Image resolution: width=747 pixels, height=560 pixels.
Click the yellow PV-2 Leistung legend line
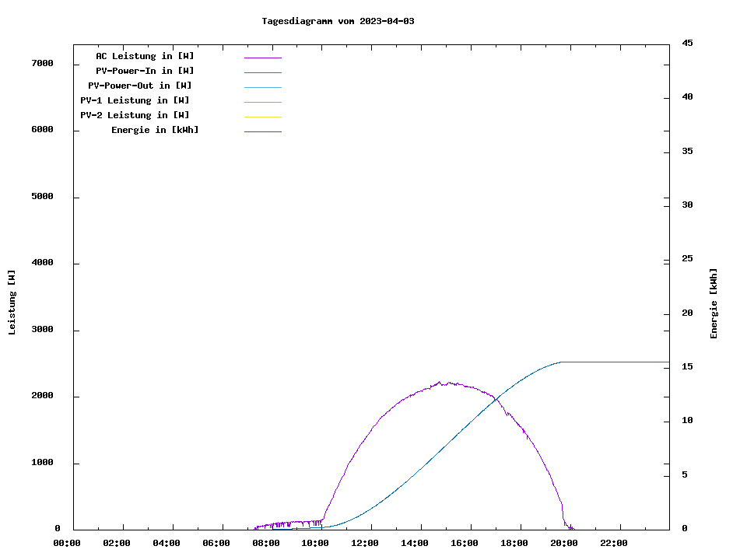tap(262, 117)
